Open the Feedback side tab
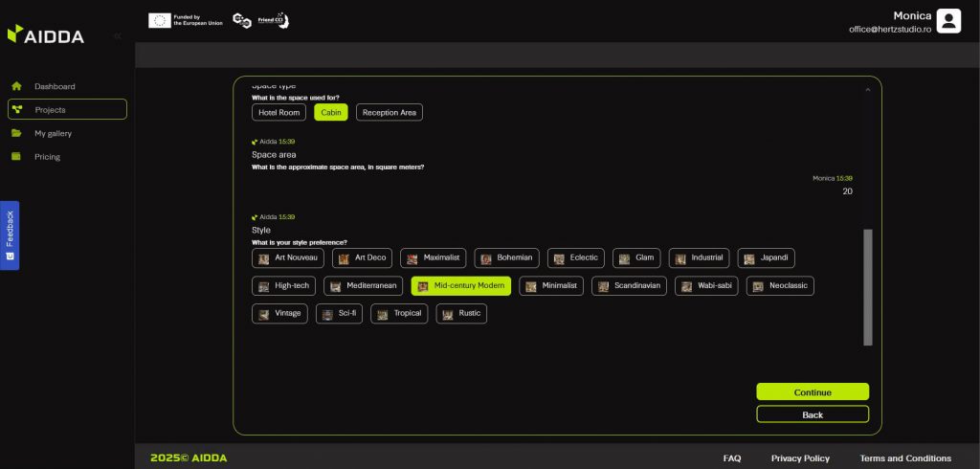The width and height of the screenshot is (980, 469). coord(10,234)
